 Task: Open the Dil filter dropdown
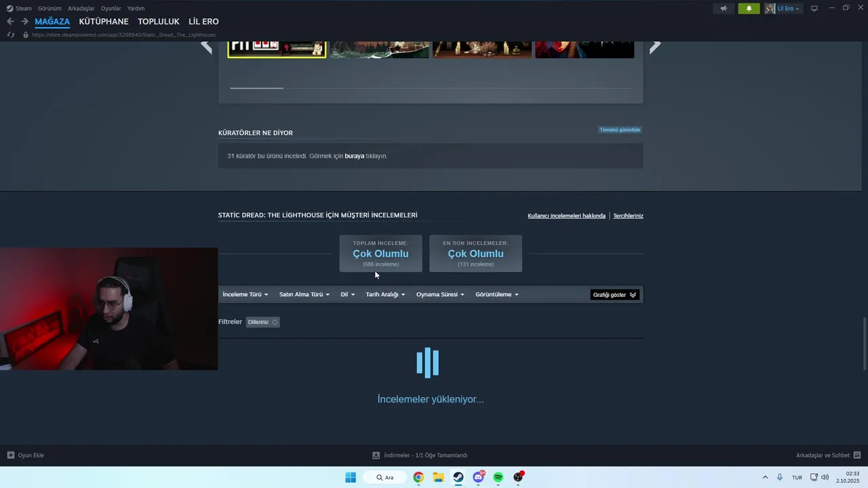(348, 294)
